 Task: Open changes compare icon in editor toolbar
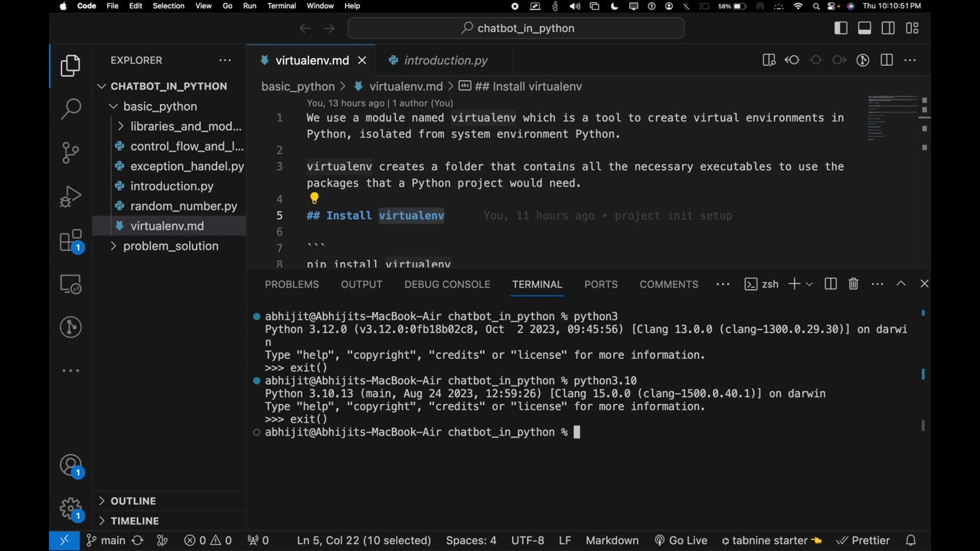coord(792,60)
